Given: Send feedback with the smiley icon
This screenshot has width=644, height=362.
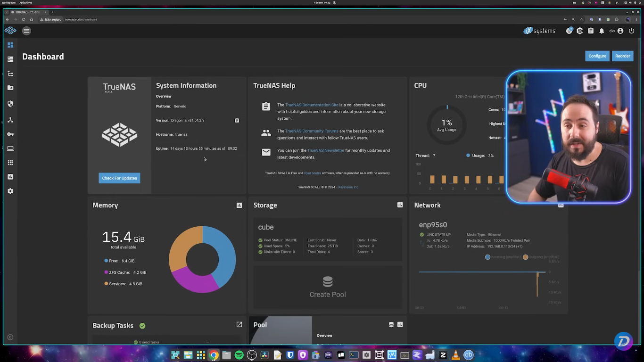Looking at the screenshot, I should [x=570, y=31].
